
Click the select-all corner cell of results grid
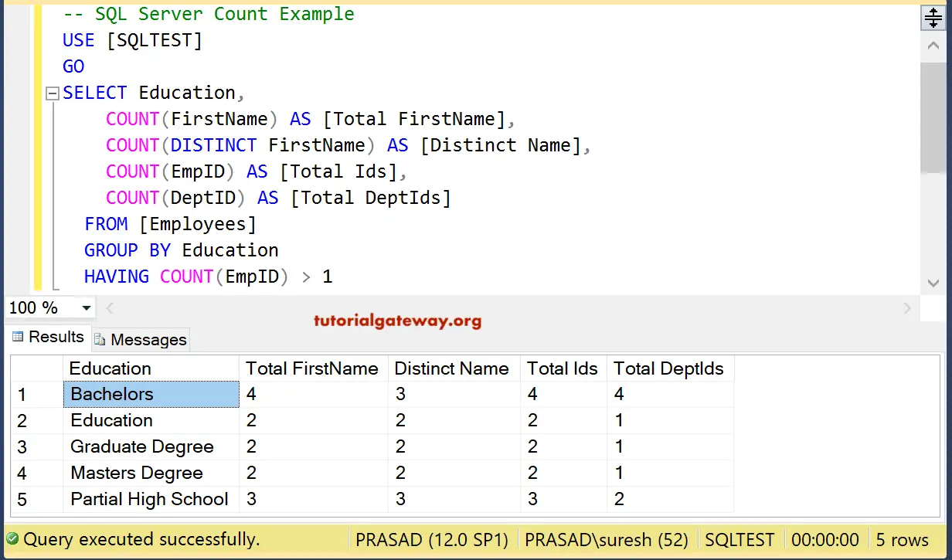click(x=36, y=368)
